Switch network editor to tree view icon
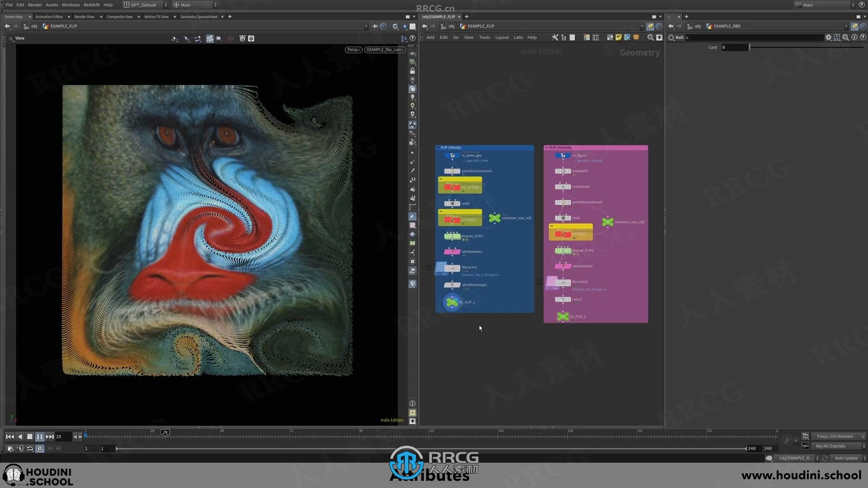 click(564, 38)
